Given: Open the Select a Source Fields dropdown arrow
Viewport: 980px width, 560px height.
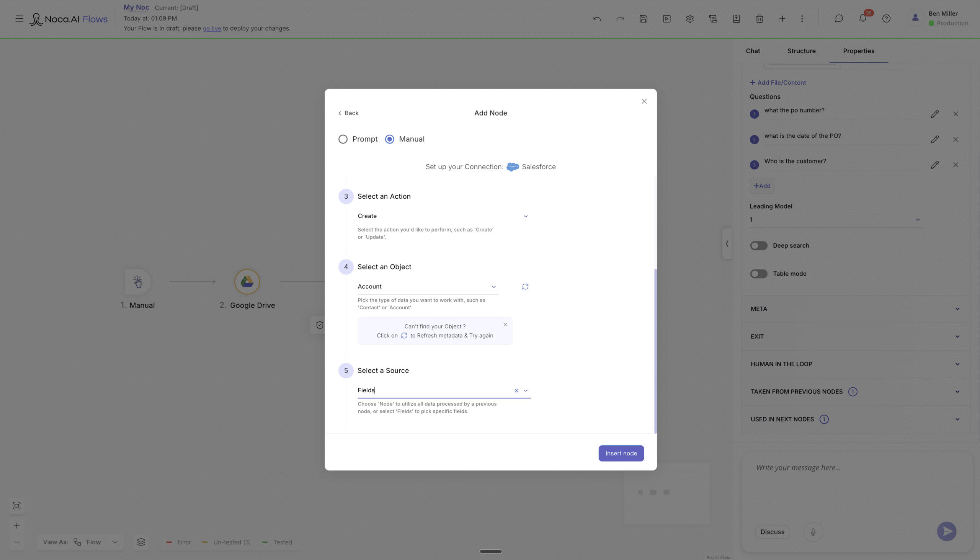Looking at the screenshot, I should (525, 390).
